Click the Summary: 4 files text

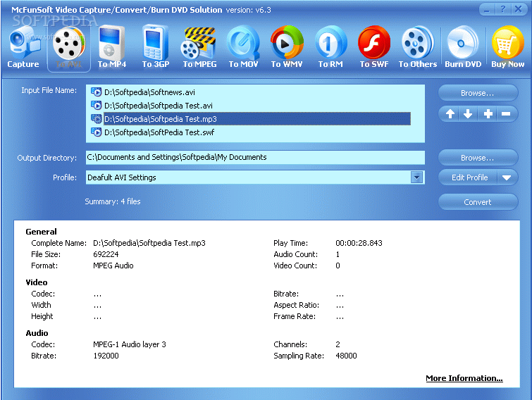(x=113, y=201)
